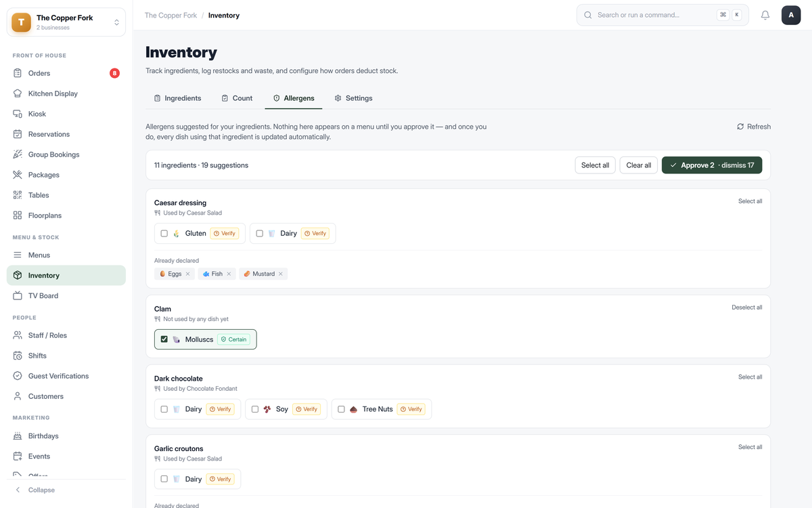Open the Kitchen Display icon
Screen dimensions: 812x508
point(18,93)
